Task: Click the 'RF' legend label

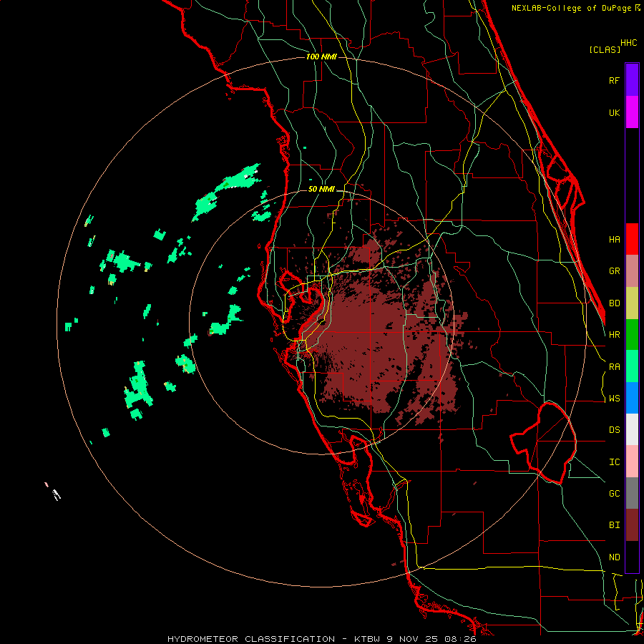Action: (x=614, y=80)
